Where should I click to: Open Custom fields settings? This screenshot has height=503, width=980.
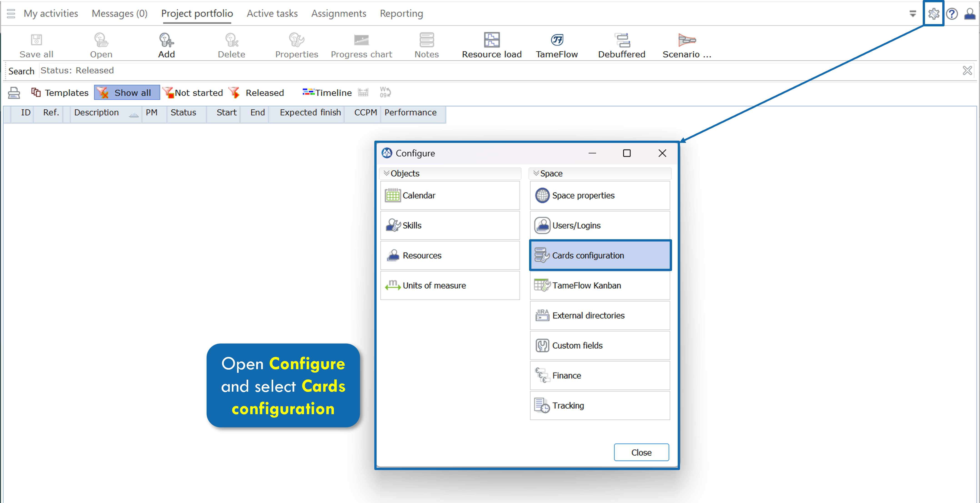pyautogui.click(x=600, y=346)
